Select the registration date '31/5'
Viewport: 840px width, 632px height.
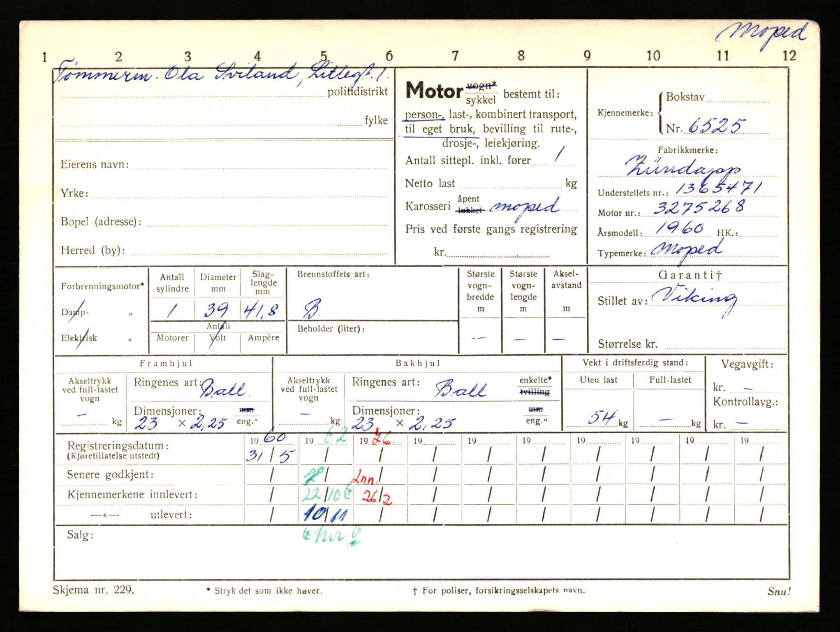tap(271, 456)
